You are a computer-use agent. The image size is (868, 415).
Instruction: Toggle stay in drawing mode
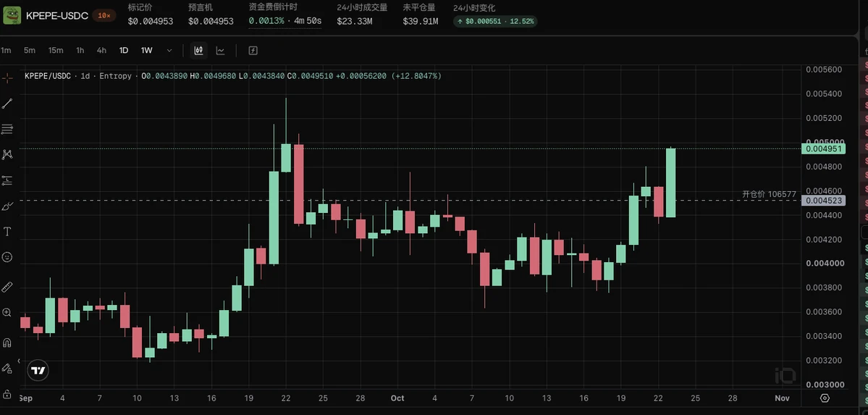7,368
